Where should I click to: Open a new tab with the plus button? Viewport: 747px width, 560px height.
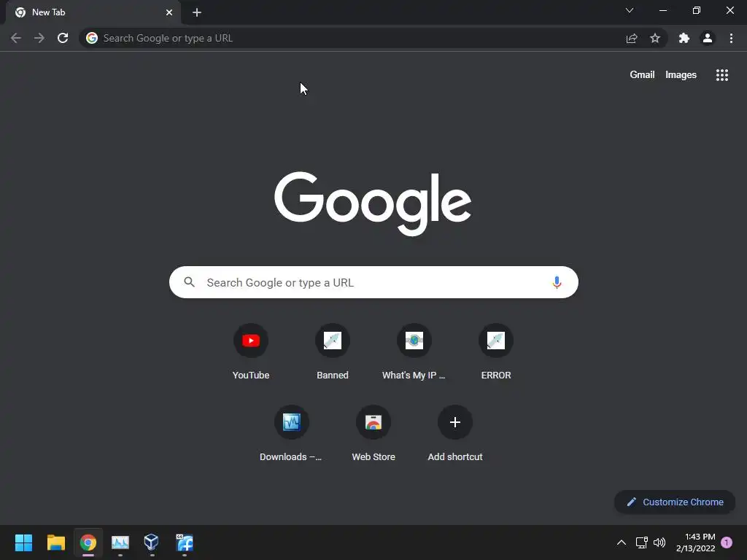point(197,12)
